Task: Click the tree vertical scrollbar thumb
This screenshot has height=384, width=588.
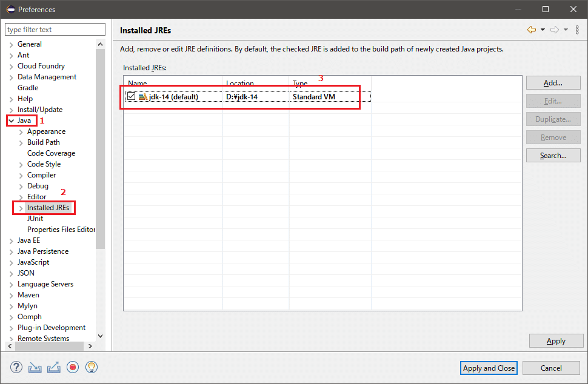Action: point(100,149)
